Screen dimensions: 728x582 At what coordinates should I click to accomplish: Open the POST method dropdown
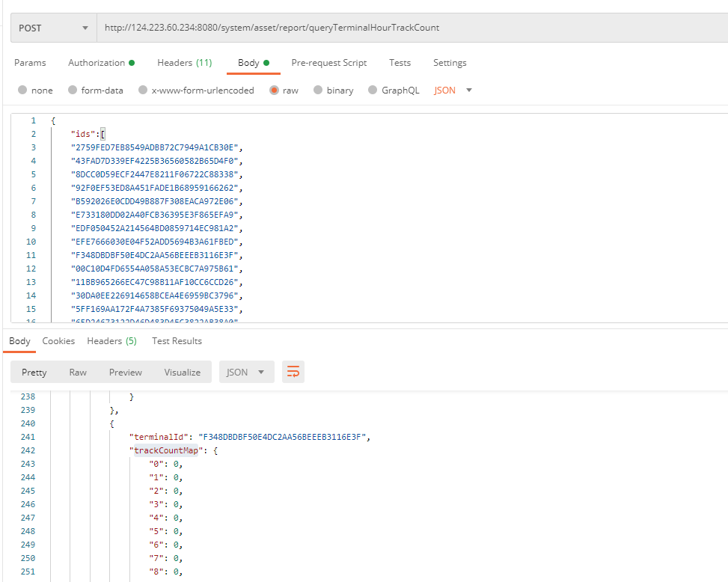(x=52, y=28)
